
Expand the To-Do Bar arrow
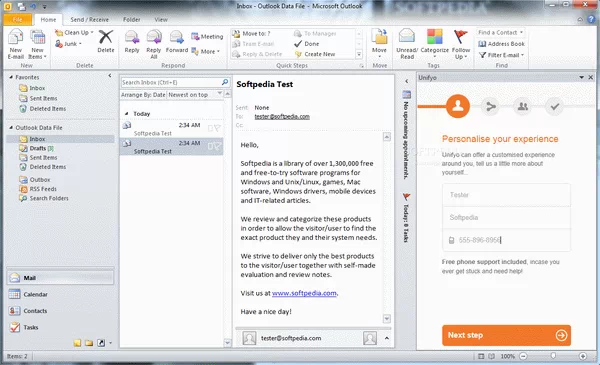[406, 81]
